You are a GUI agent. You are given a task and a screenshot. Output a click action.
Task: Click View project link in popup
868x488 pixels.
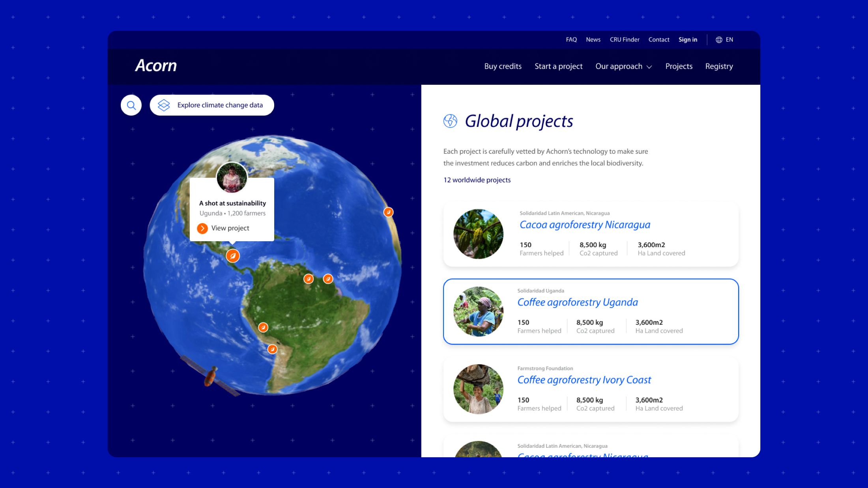230,228
